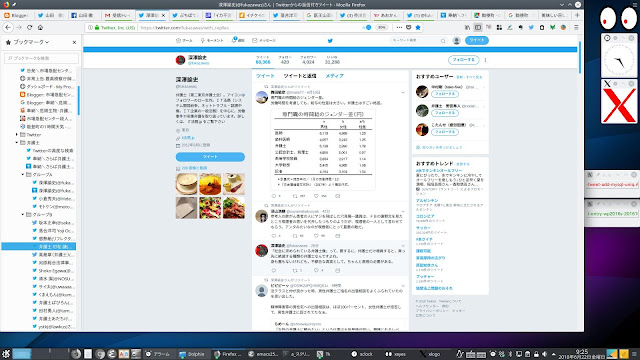Open Dolphin from the taskbar
The width and height of the screenshot is (640, 360).
point(191,354)
